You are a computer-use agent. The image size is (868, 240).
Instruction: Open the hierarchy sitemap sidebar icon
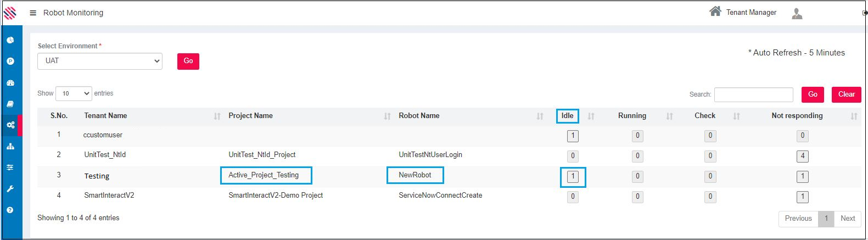pos(10,147)
